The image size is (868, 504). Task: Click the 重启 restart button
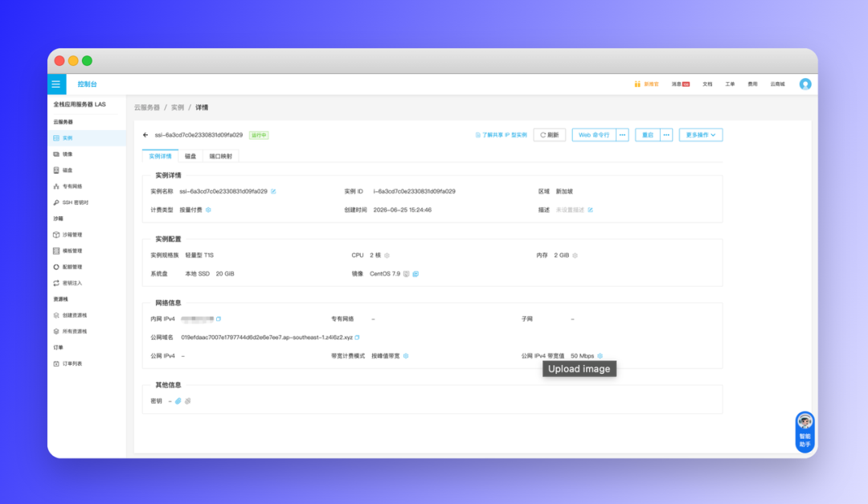(648, 135)
